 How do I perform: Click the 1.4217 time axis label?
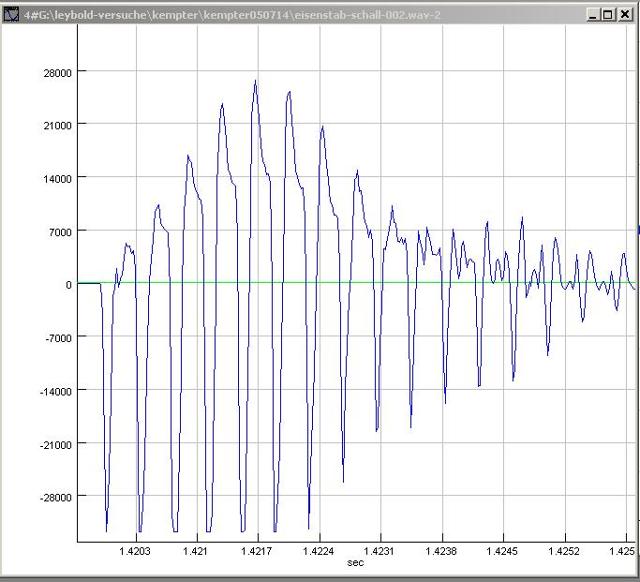coord(256,551)
